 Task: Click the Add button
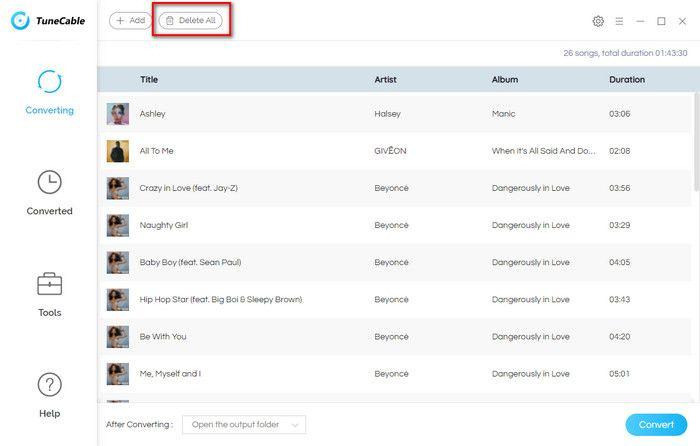tap(130, 20)
